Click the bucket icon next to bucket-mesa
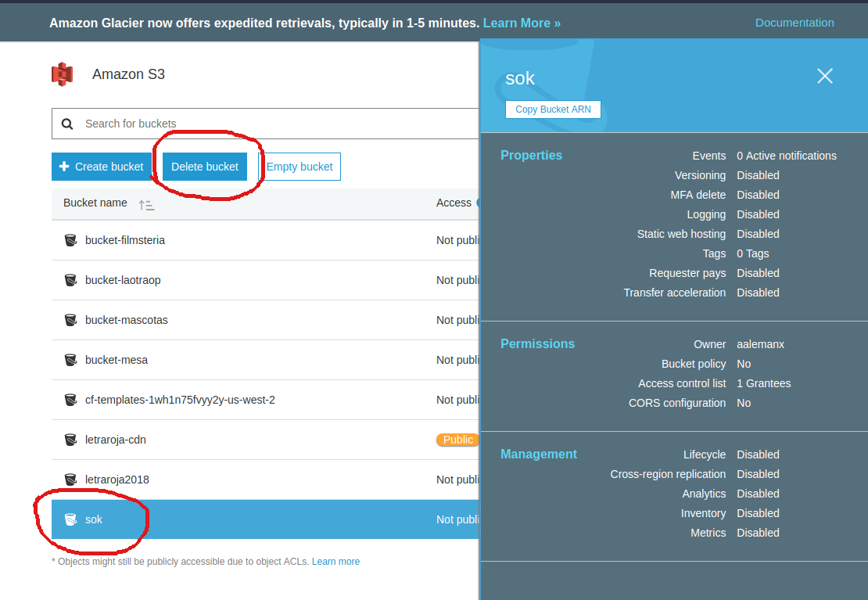This screenshot has width=868, height=600. point(71,360)
